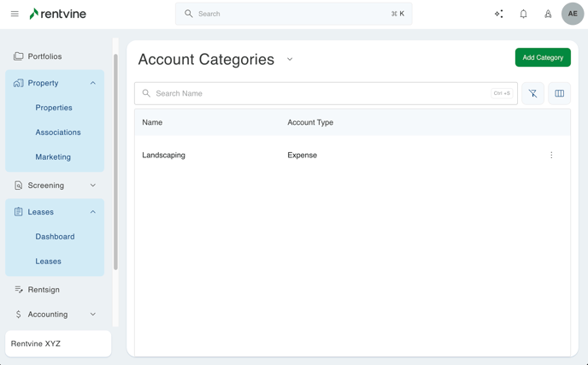This screenshot has height=365, width=588.
Task: Click the AI sparkle assistant icon
Action: coord(498,14)
